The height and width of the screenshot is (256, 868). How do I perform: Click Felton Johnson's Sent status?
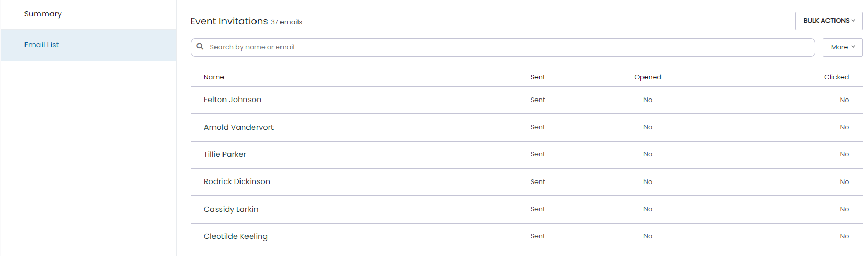538,100
